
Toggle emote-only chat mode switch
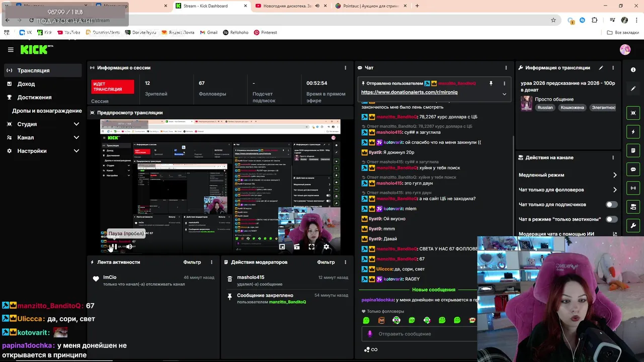[x=611, y=219]
